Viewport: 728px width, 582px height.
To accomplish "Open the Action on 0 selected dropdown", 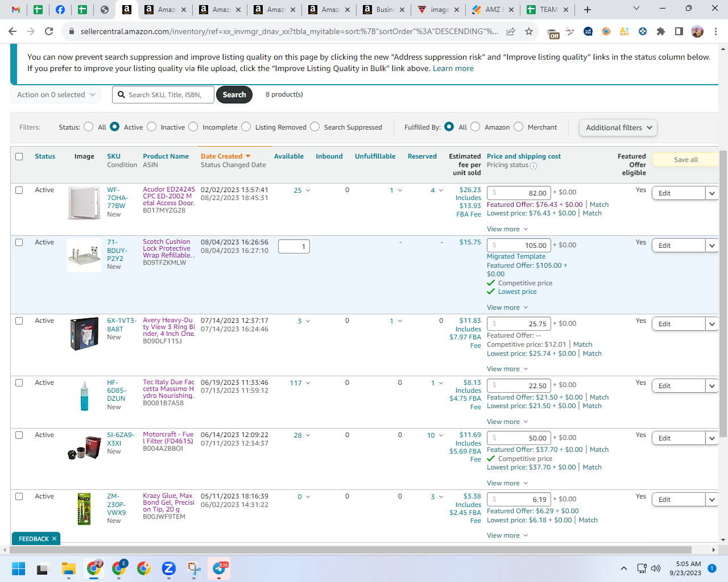I will point(56,95).
